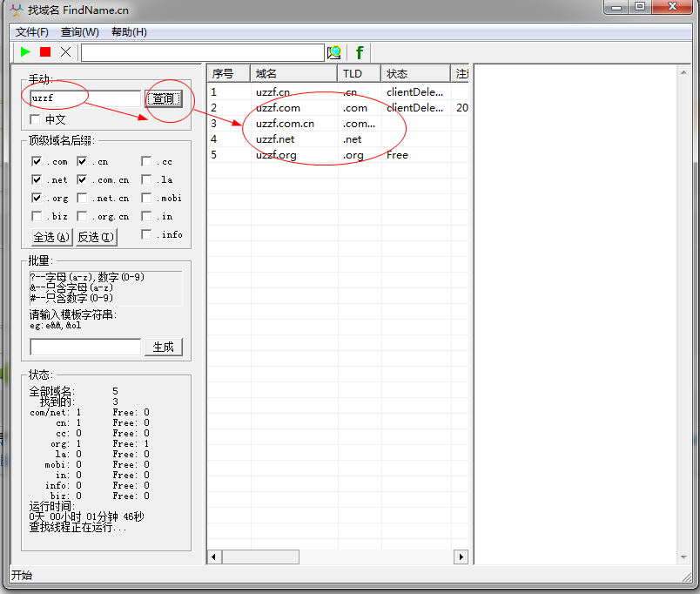The height and width of the screenshot is (594, 700).
Task: Click the right panel scroll down arrow
Action: (683, 557)
